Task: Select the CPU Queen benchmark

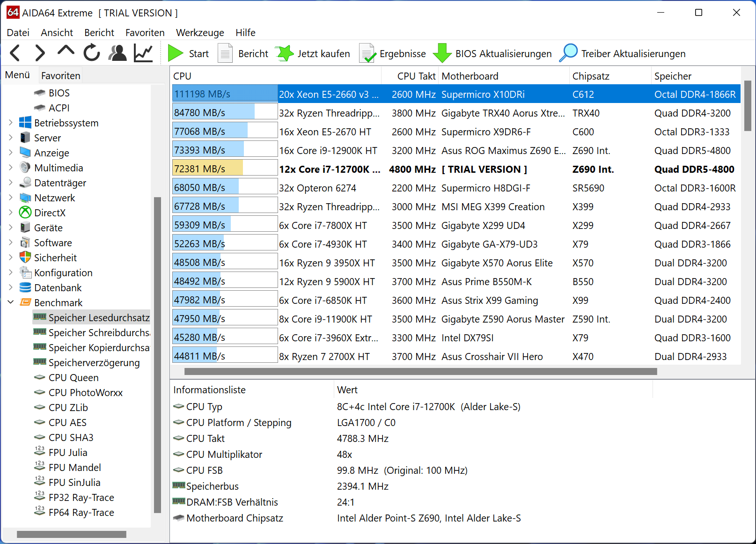Action: coord(73,377)
